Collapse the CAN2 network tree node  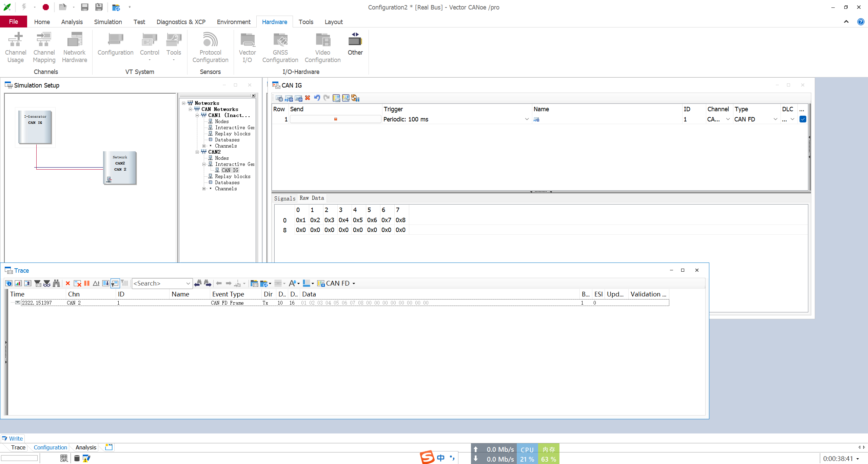pos(197,152)
